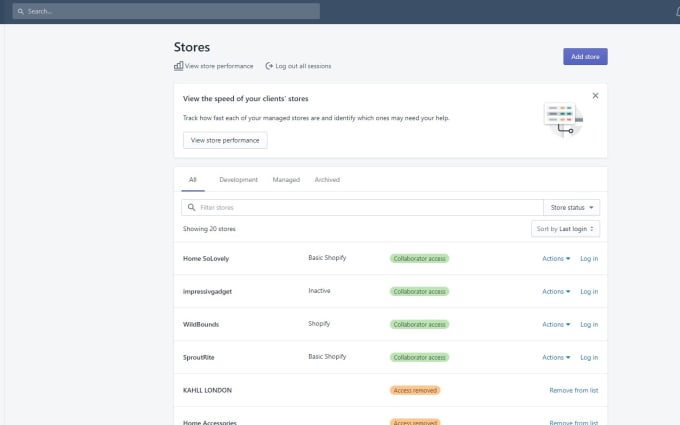Open Actions menu for impressivgadget
Viewport: 680px width, 425px height.
(556, 291)
